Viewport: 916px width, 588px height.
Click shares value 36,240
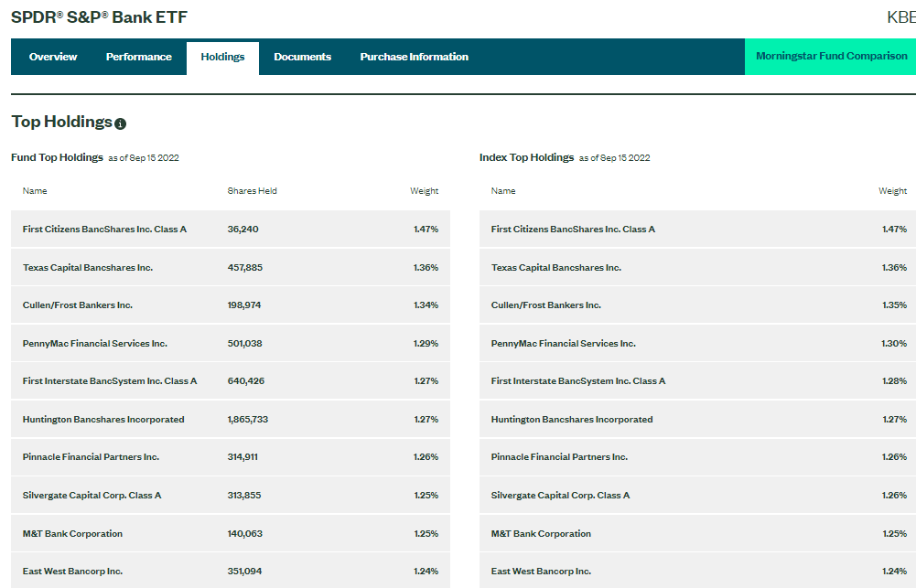[x=243, y=229]
